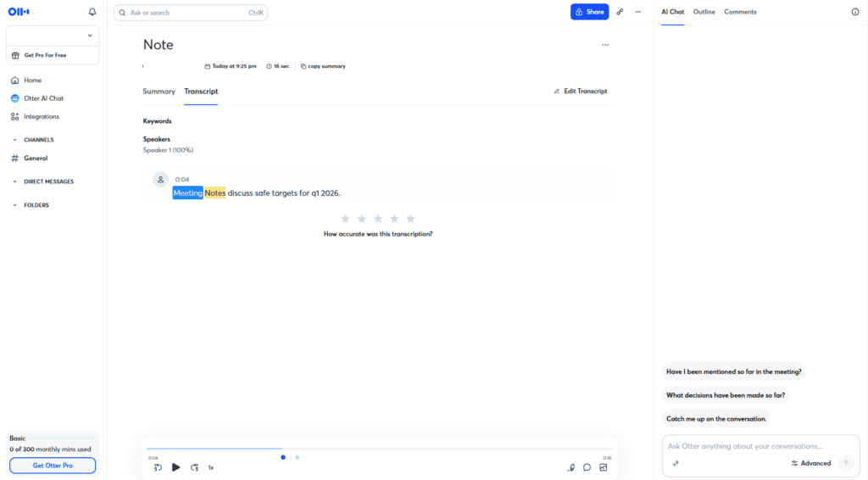Switch to the Summary tab
Image resolution: width=868 pixels, height=480 pixels.
(159, 92)
